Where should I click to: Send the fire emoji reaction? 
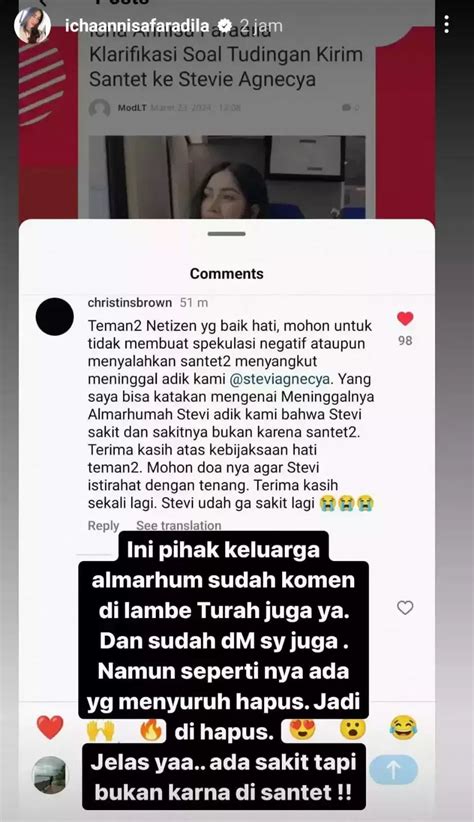coord(151,729)
